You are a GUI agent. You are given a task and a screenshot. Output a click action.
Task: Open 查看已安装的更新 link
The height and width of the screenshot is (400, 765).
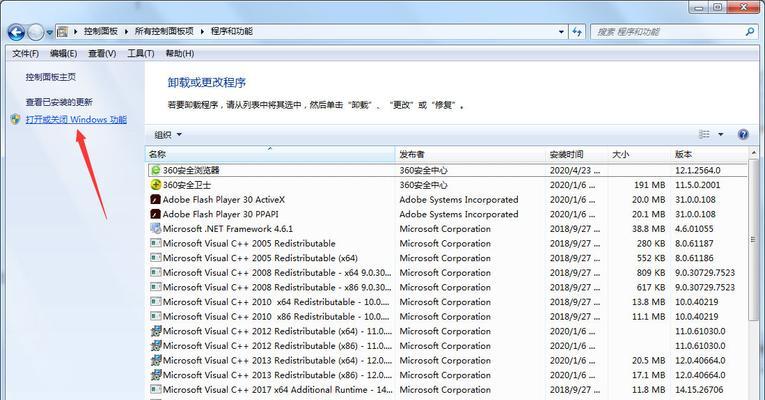(59, 102)
